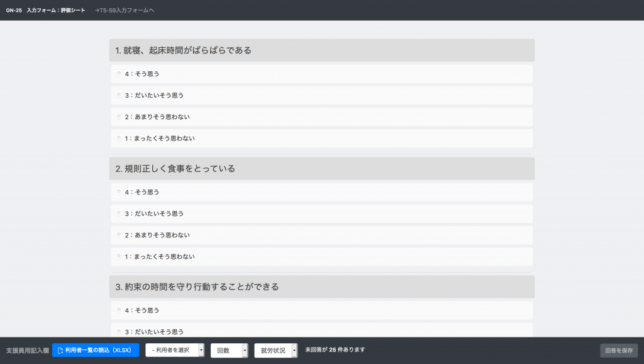Click question heading 1. 就寝、起床時間がばらばらである
644x364 pixels.
point(321,50)
